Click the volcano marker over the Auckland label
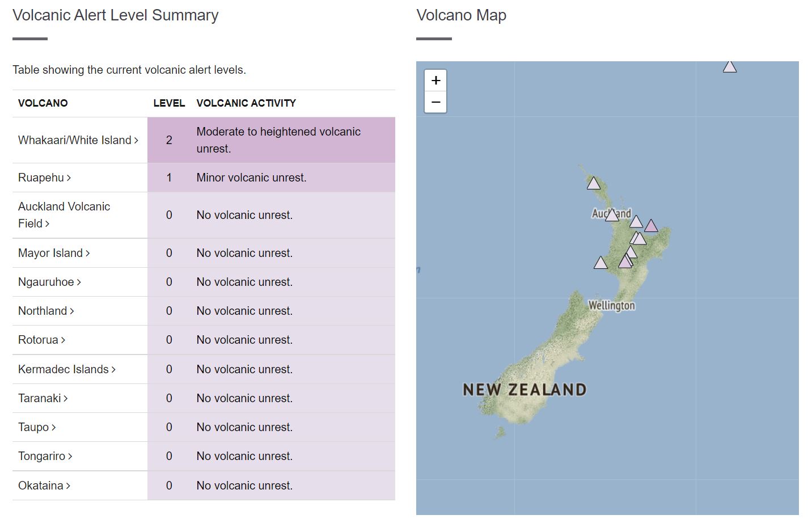Viewport: 812px width, 519px height. 612,215
